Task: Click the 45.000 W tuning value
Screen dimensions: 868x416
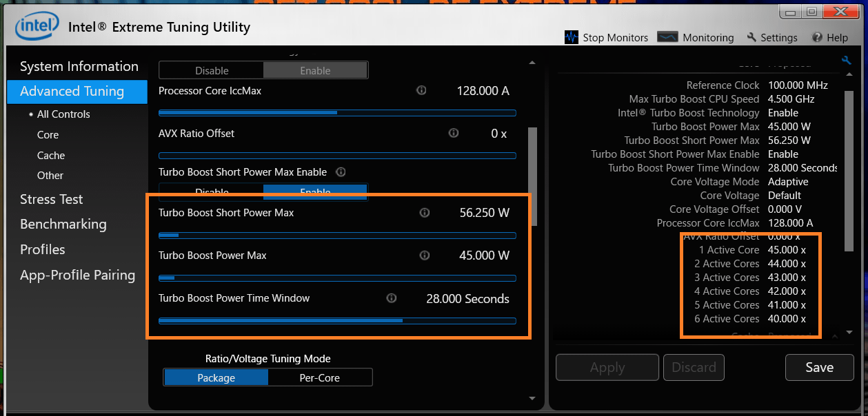Action: coord(485,256)
